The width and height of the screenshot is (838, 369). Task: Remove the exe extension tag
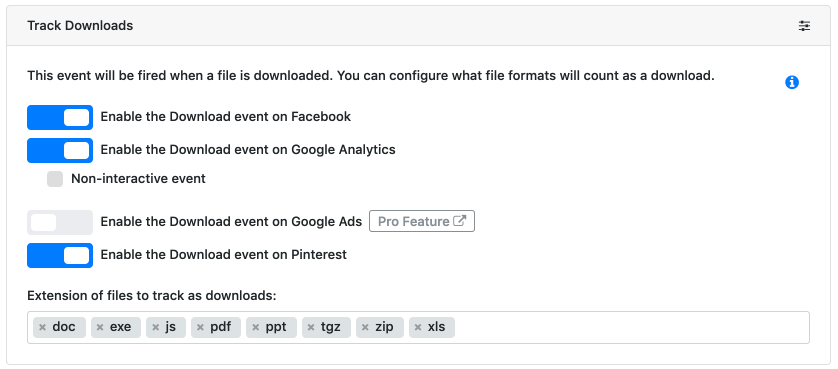(x=100, y=327)
